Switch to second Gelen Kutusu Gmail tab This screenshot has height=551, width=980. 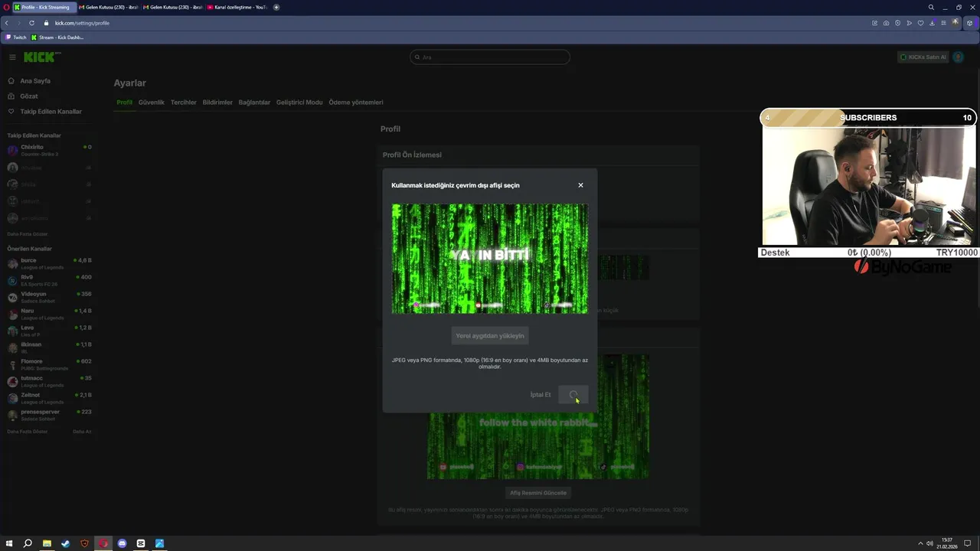(172, 7)
